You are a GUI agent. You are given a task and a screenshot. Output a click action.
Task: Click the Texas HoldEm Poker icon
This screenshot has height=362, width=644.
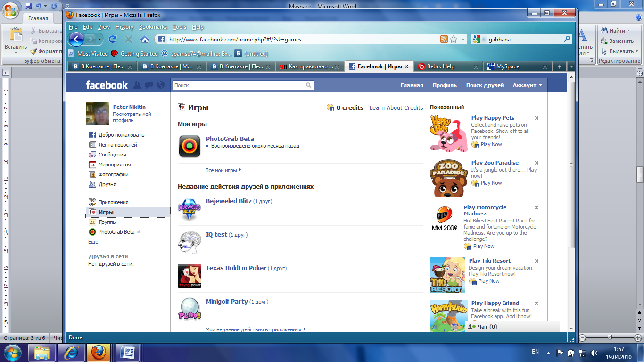tap(190, 276)
